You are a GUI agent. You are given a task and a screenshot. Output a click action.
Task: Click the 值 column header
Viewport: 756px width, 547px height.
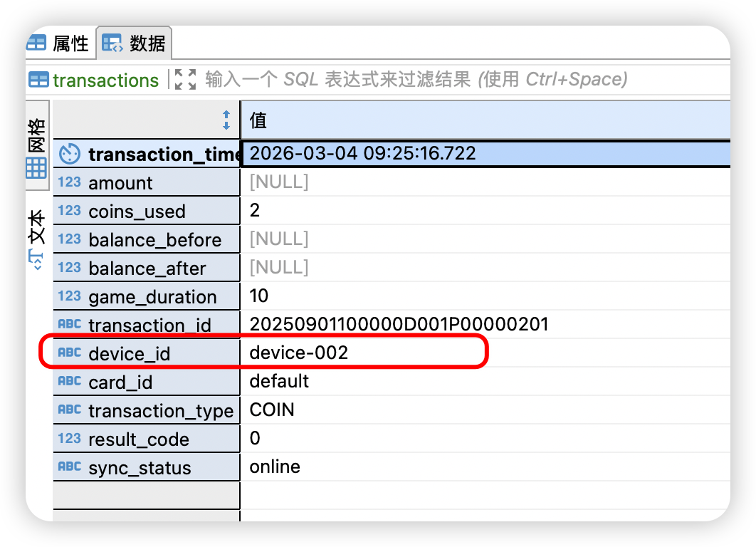click(x=484, y=120)
